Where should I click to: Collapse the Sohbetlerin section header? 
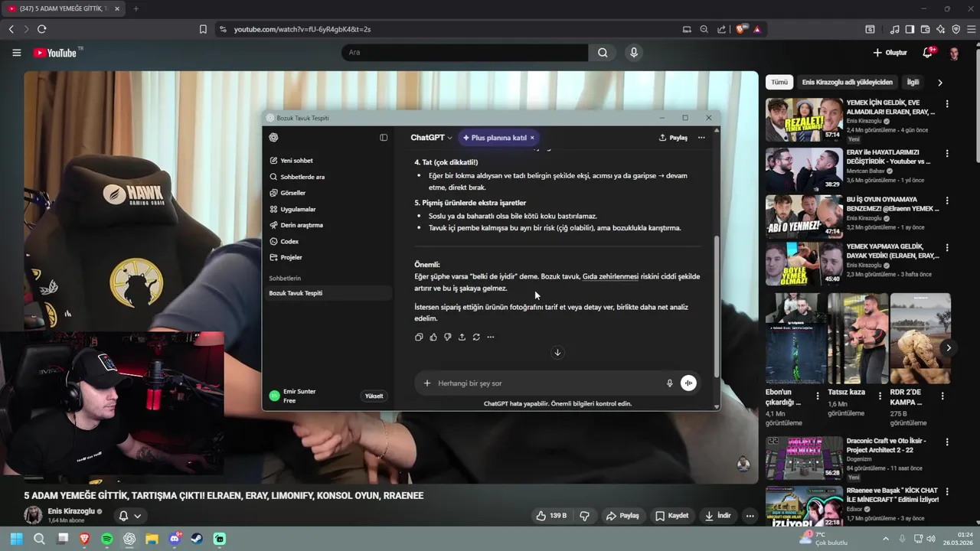pos(285,278)
